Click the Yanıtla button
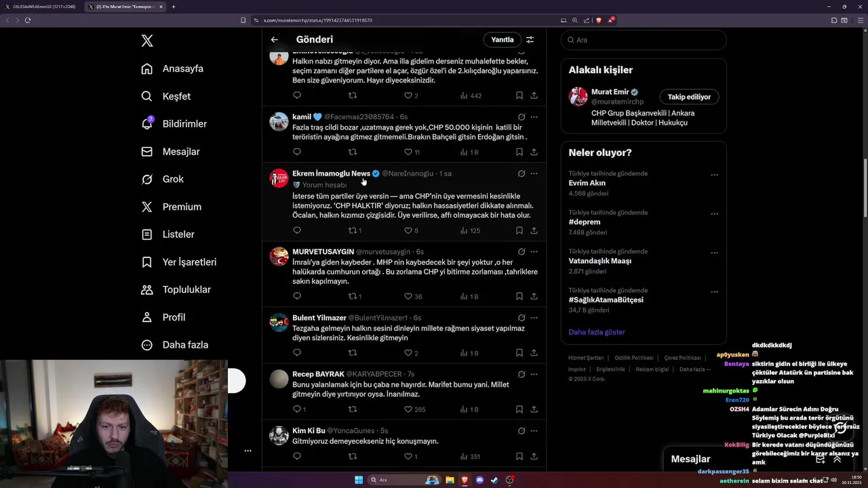868x488 pixels. point(502,40)
